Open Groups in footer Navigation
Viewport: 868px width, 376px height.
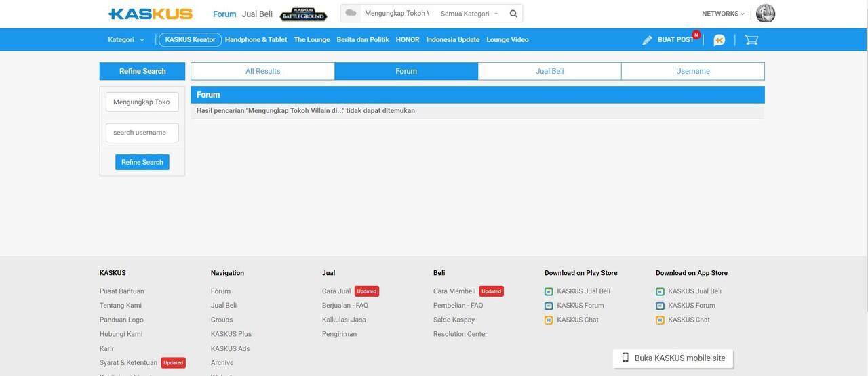222,320
